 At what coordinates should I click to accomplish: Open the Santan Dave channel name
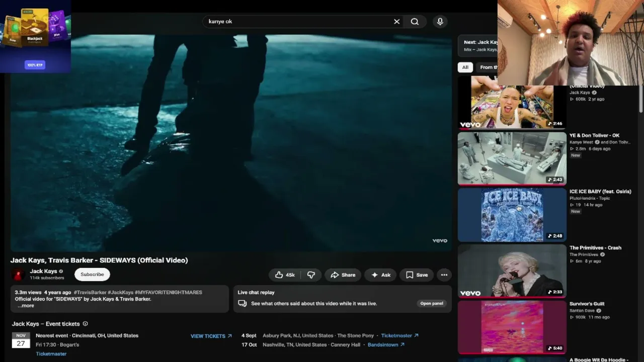[582, 311]
